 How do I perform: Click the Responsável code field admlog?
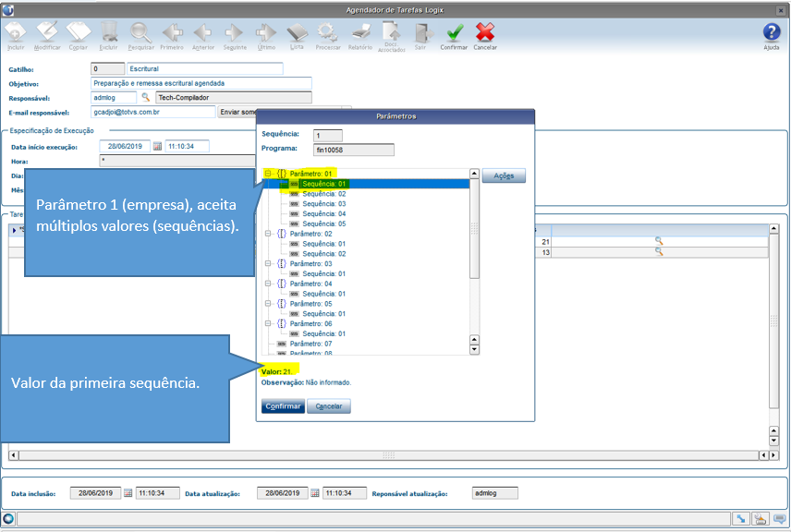[114, 97]
